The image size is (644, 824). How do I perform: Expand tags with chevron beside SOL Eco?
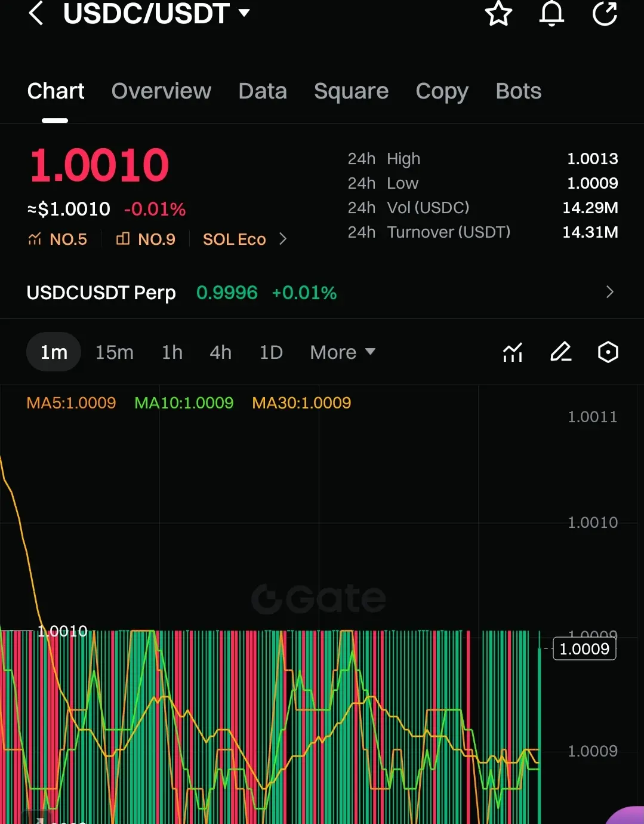pyautogui.click(x=283, y=239)
